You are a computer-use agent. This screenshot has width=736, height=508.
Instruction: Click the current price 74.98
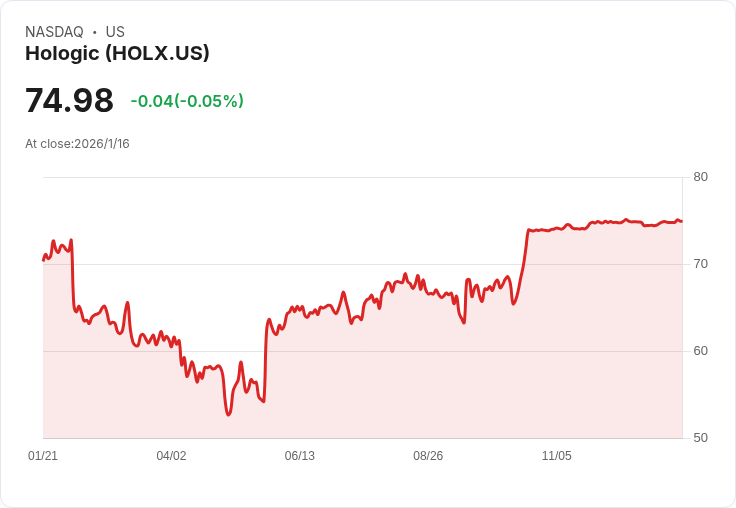(x=69, y=101)
